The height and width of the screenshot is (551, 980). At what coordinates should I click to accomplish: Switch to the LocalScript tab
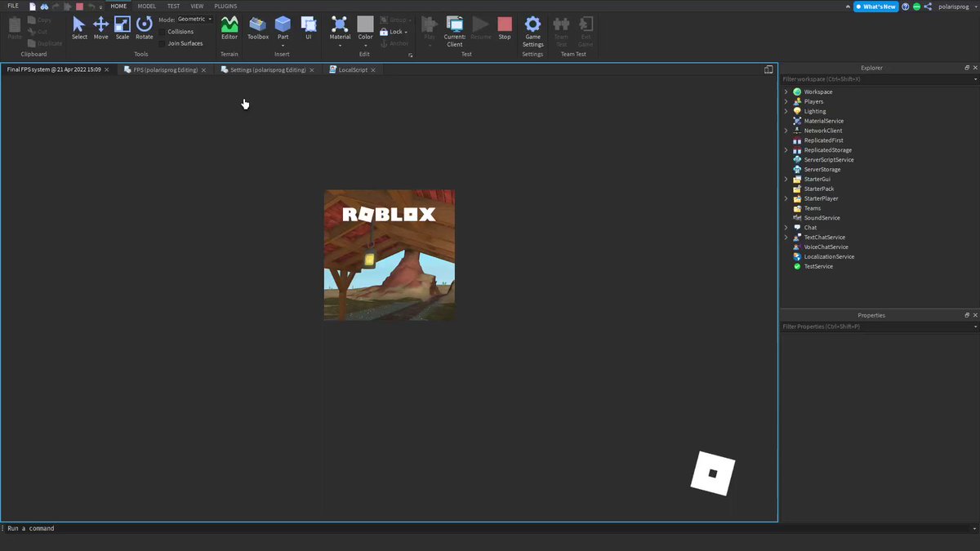point(353,69)
